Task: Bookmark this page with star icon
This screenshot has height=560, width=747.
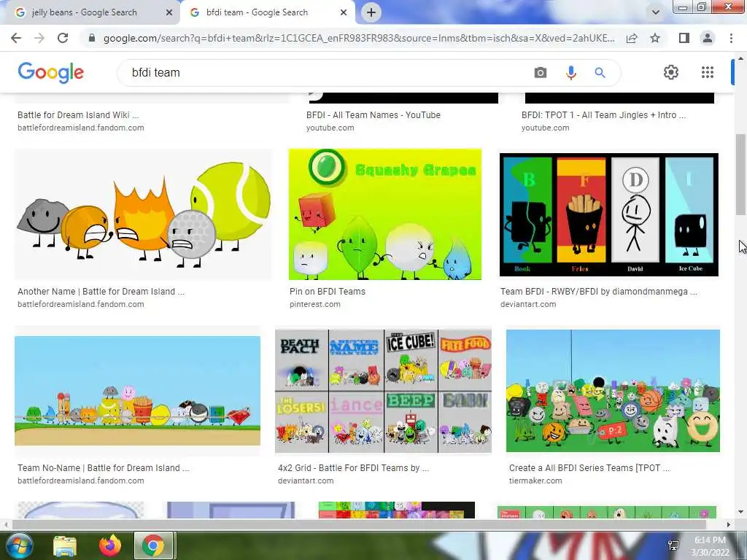Action: [655, 38]
